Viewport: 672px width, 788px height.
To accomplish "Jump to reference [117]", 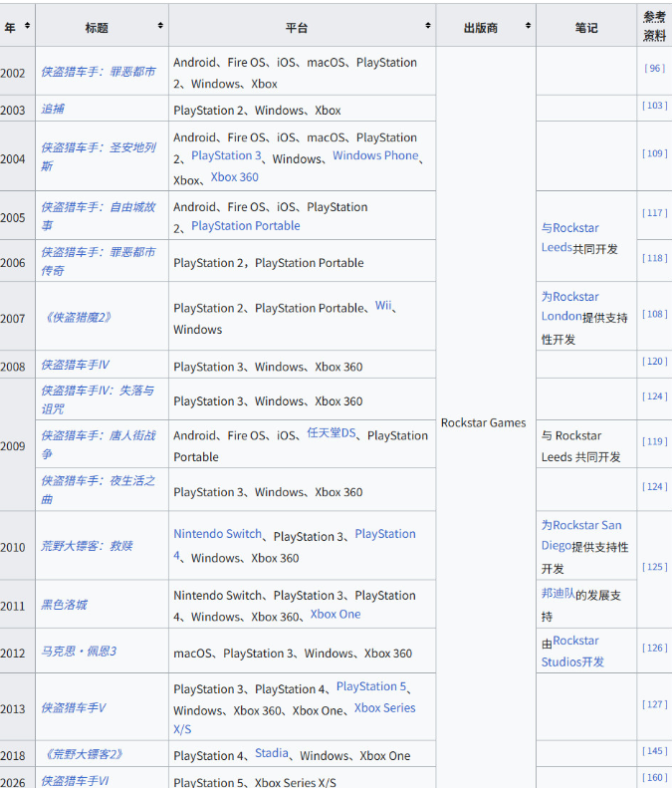I will click(x=654, y=213).
